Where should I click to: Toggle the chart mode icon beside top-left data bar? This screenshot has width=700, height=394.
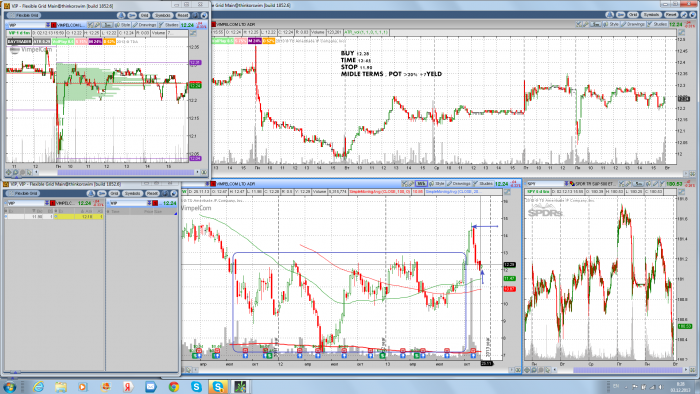pyautogui.click(x=193, y=33)
